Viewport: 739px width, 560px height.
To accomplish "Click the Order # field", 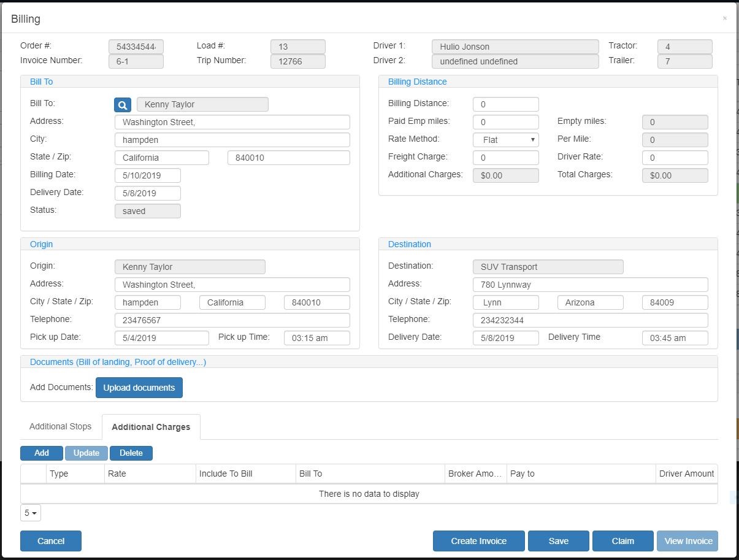I will (136, 47).
